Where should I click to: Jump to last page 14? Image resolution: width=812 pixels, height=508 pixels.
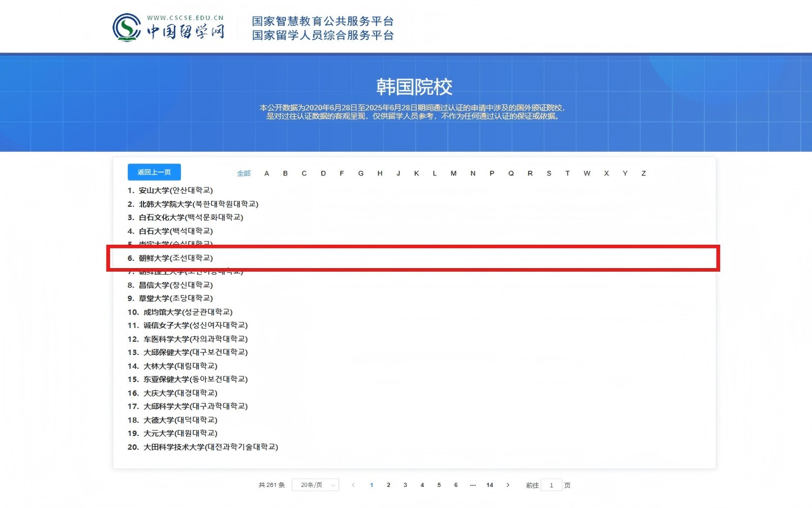coord(489,485)
